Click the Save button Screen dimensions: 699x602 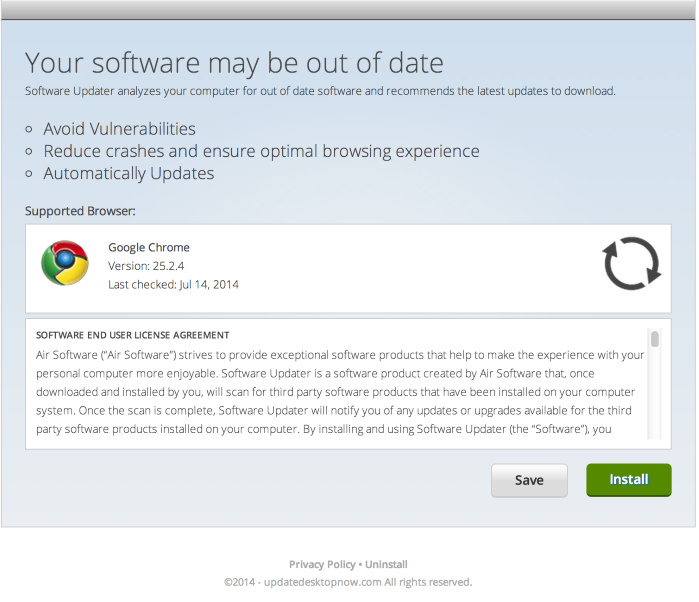point(529,480)
